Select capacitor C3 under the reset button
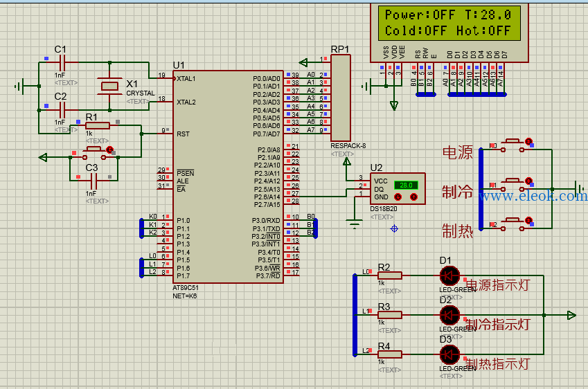 click(x=93, y=181)
